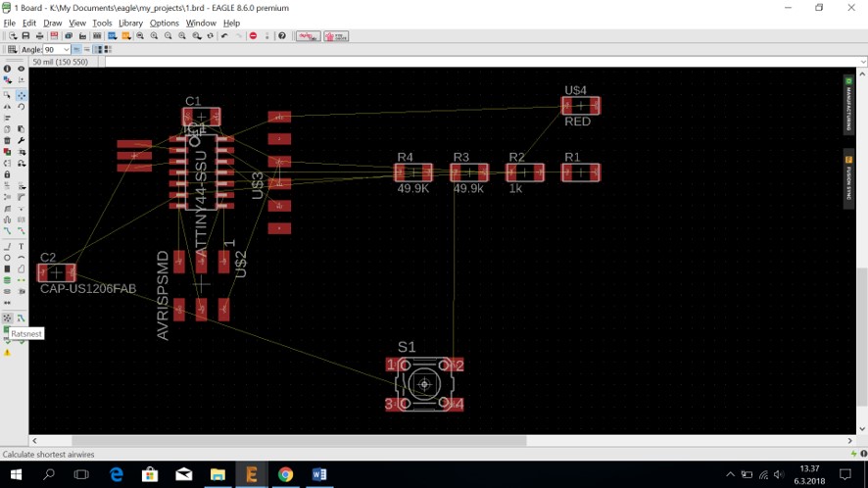Activate the Move tool
Image resolution: width=868 pixels, height=488 pixels.
pyautogui.click(x=21, y=95)
